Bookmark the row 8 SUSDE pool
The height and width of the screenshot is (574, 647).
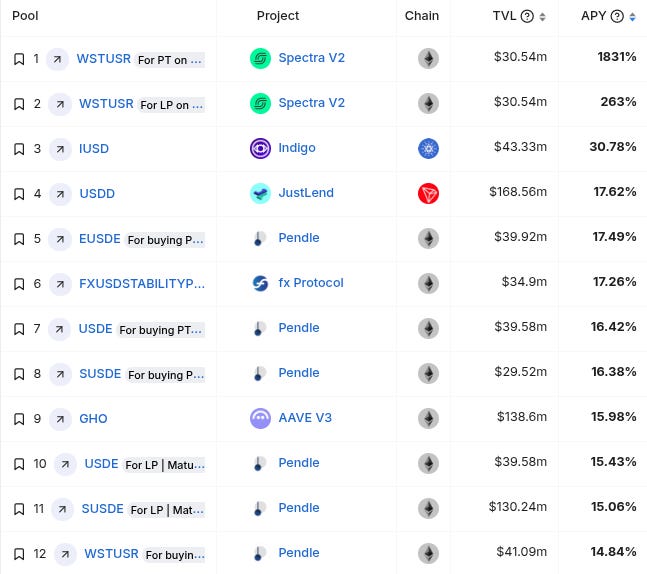[x=19, y=374]
